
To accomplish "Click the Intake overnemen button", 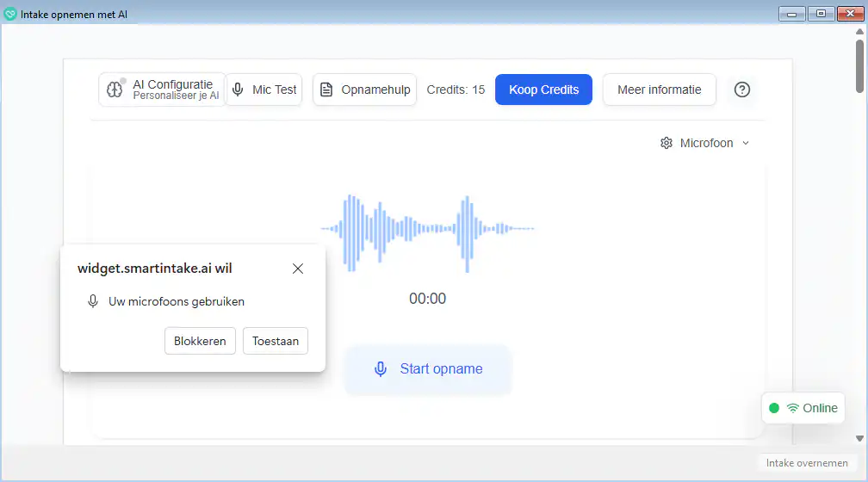I will pyautogui.click(x=807, y=463).
